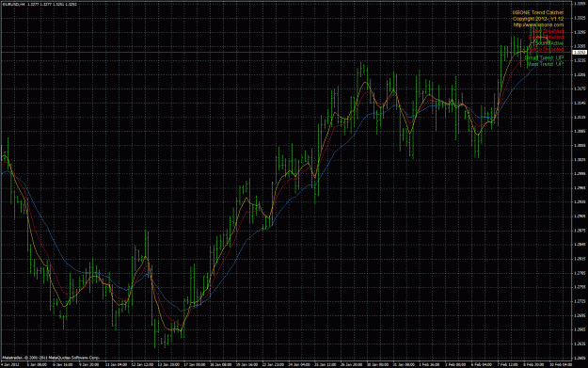Click the '6 Feb 04:00' time axis label

click(482, 364)
